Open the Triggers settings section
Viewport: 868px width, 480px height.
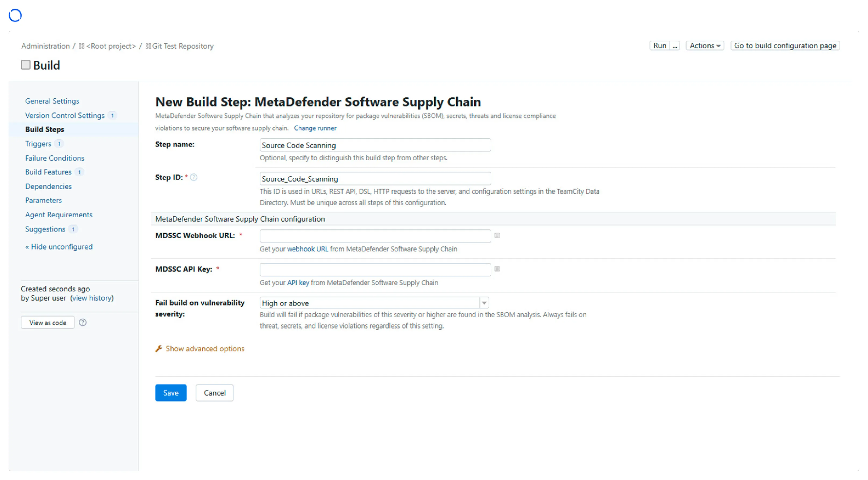(x=38, y=144)
